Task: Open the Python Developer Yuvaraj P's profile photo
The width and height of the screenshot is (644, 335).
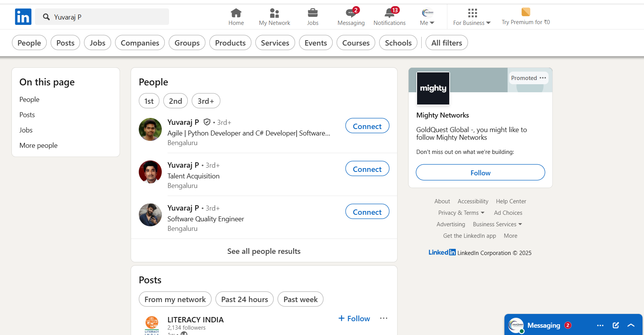Action: point(150,129)
